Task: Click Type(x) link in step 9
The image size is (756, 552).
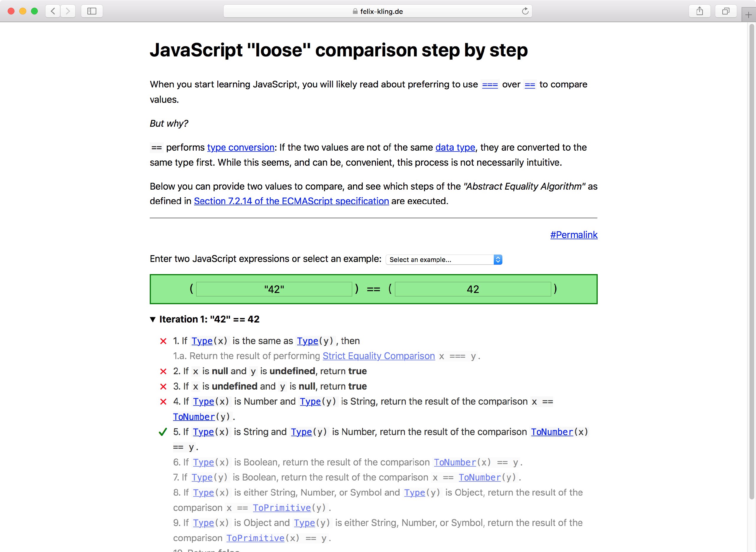Action: pyautogui.click(x=203, y=522)
